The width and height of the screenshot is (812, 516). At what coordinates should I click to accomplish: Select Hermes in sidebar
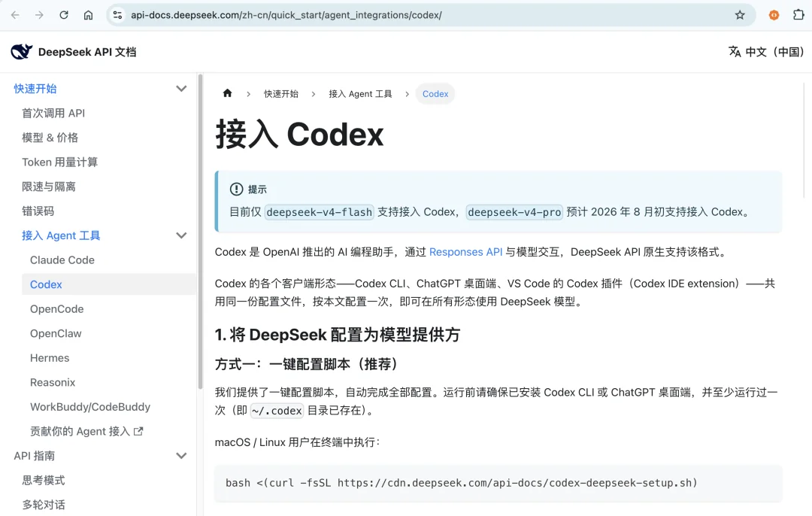pyautogui.click(x=50, y=358)
